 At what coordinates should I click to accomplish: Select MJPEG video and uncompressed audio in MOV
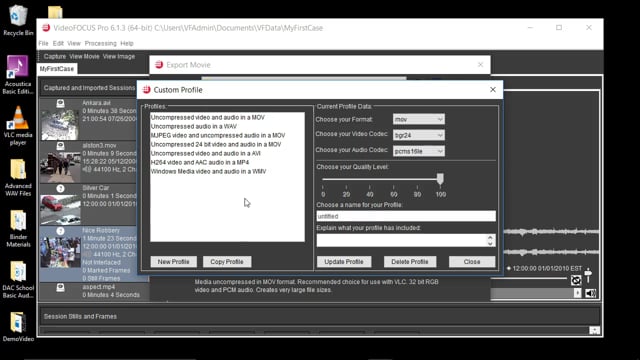point(218,136)
